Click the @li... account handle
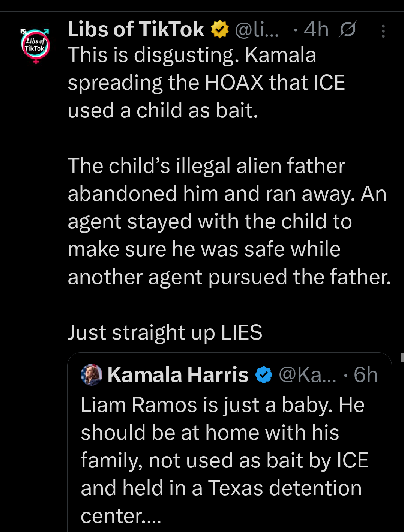This screenshot has width=404, height=532. coord(257,30)
